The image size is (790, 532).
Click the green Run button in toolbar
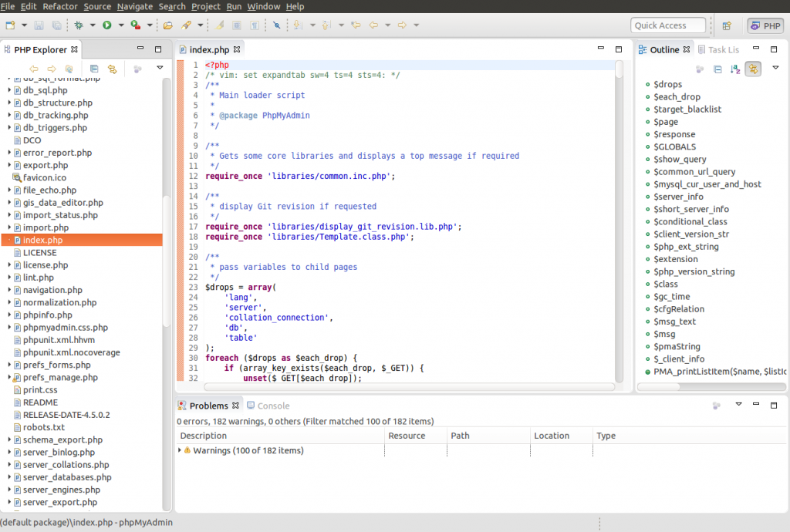click(x=107, y=25)
